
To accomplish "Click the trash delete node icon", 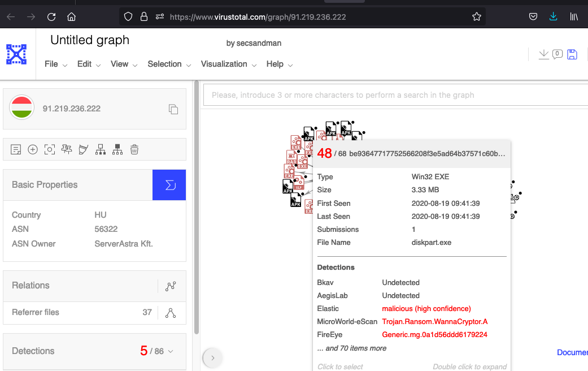I will pyautogui.click(x=134, y=149).
